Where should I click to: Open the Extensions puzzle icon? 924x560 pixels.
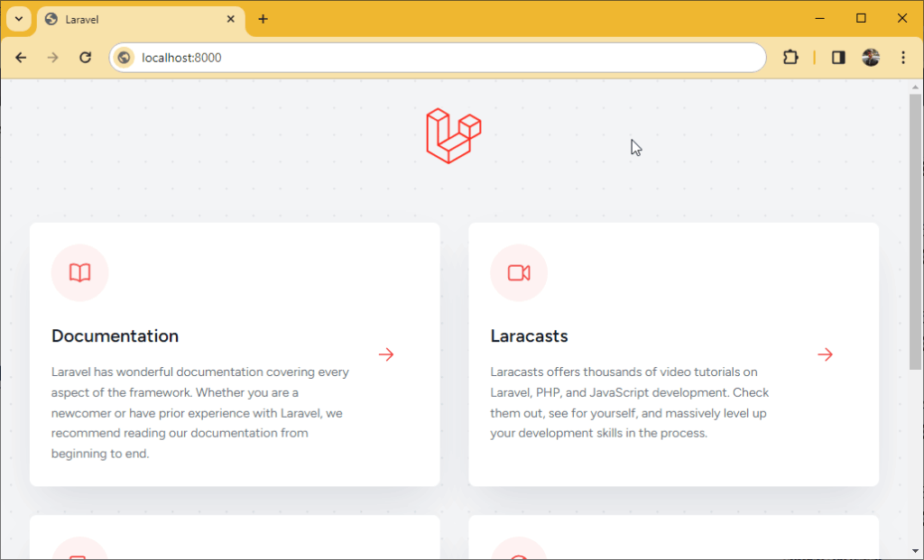point(790,57)
